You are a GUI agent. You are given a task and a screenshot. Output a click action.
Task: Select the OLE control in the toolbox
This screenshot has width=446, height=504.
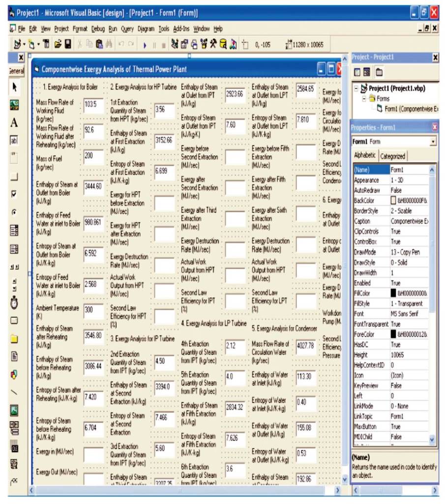click(14, 448)
